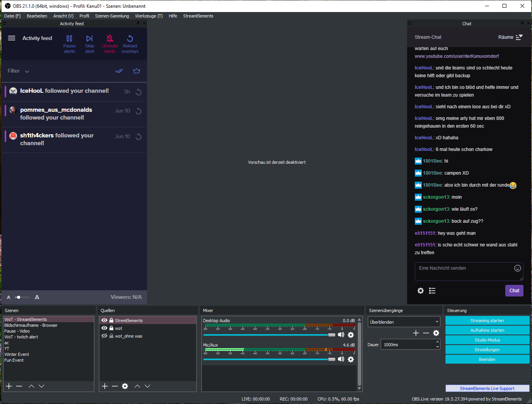Open emoji picker in chat box
The image size is (532, 404).
[517, 268]
